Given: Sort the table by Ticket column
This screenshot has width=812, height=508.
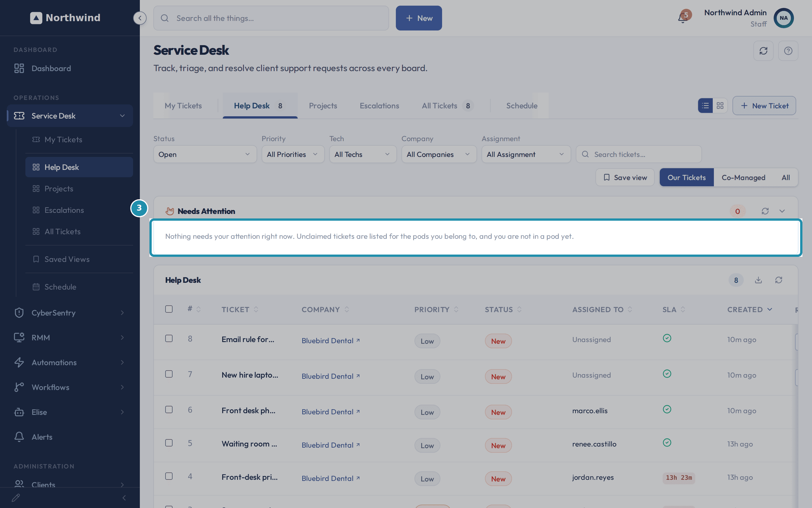Looking at the screenshot, I should pyautogui.click(x=240, y=309).
